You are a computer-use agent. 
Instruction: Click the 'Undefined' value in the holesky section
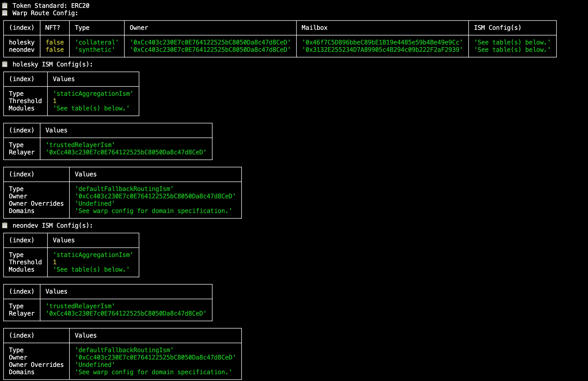point(95,204)
